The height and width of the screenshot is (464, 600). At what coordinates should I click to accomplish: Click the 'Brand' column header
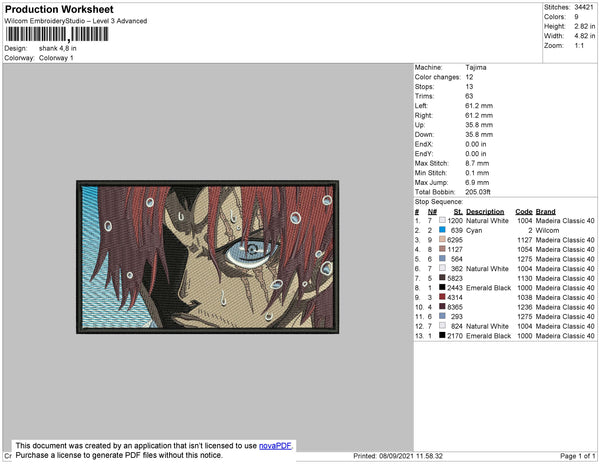545,212
